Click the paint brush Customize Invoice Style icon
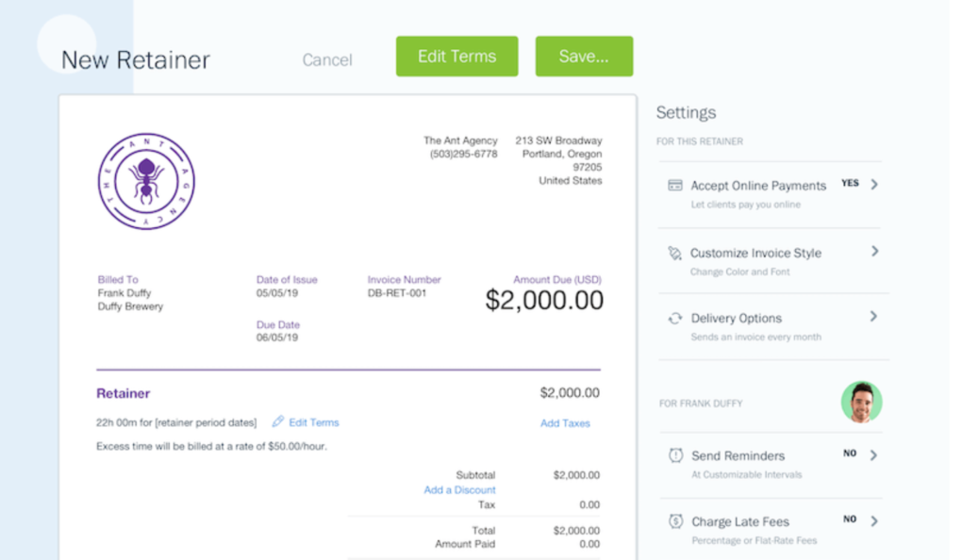The width and height of the screenshot is (962, 560). point(675,254)
